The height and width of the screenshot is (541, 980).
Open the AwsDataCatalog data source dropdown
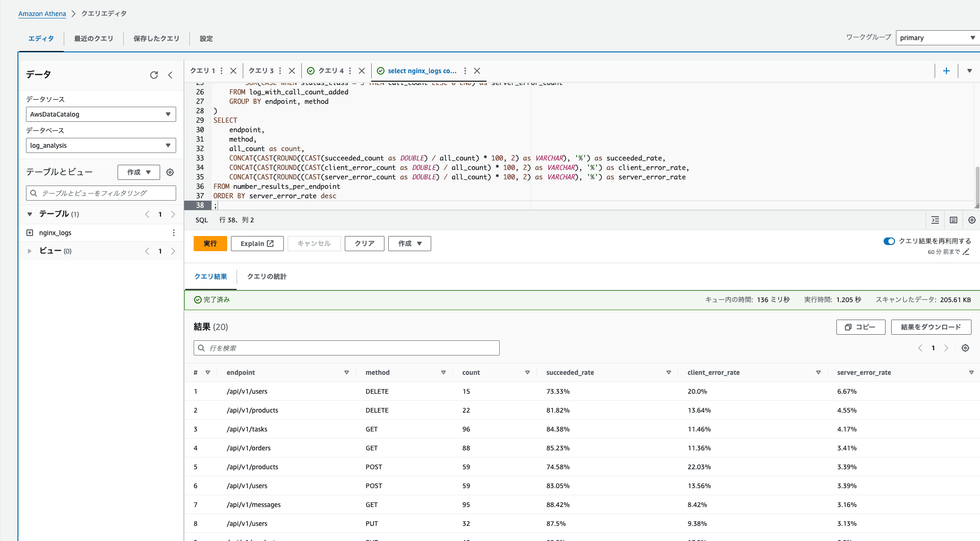tap(101, 114)
